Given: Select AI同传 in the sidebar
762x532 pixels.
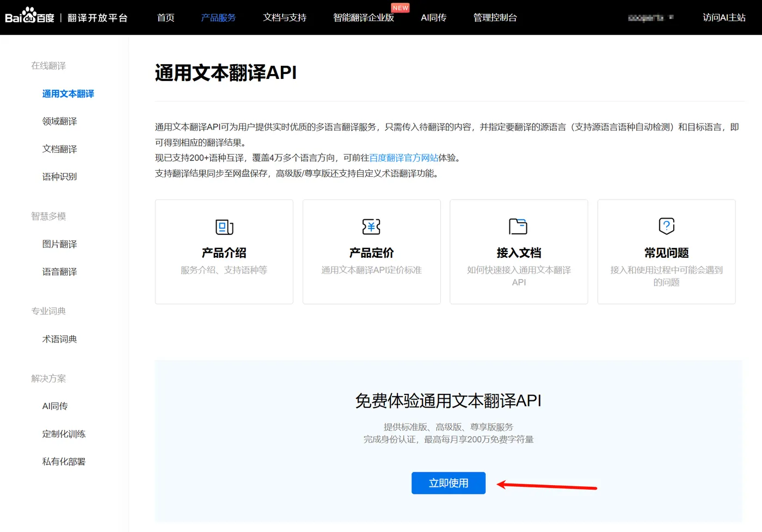Looking at the screenshot, I should pyautogui.click(x=55, y=406).
